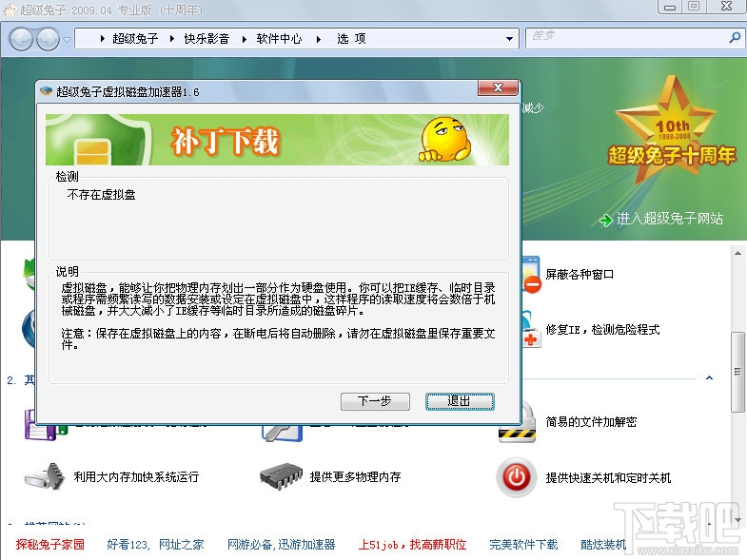Open 提供快速关机和定时关机

tap(608, 477)
